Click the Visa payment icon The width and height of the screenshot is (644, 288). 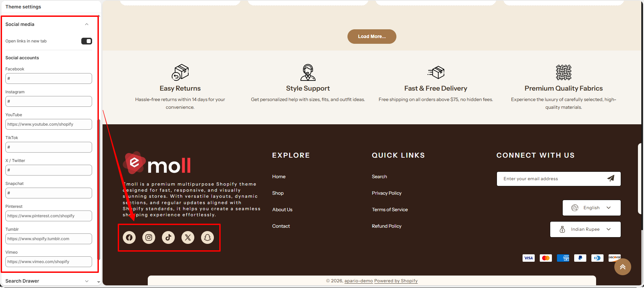point(529,258)
